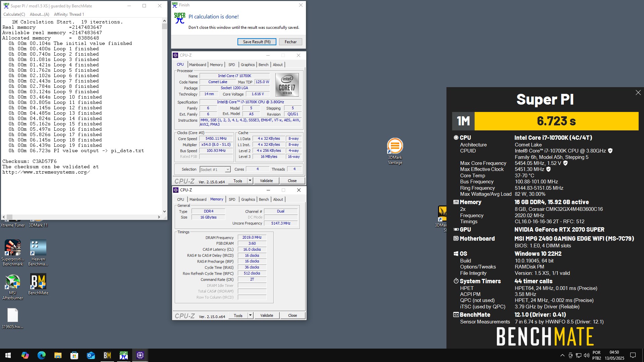The width and height of the screenshot is (644, 362).
Task: Click the Fechar button in Finish dialog
Action: click(290, 42)
